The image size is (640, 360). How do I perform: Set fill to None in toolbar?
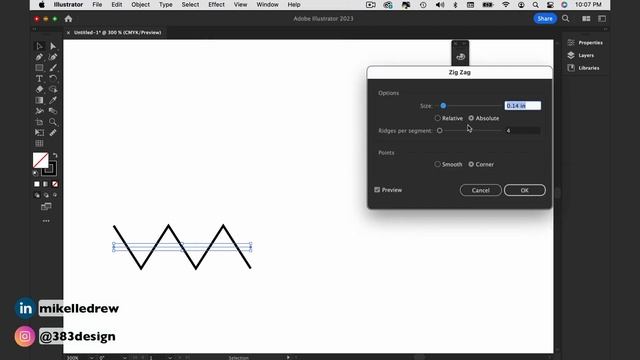[x=55, y=184]
